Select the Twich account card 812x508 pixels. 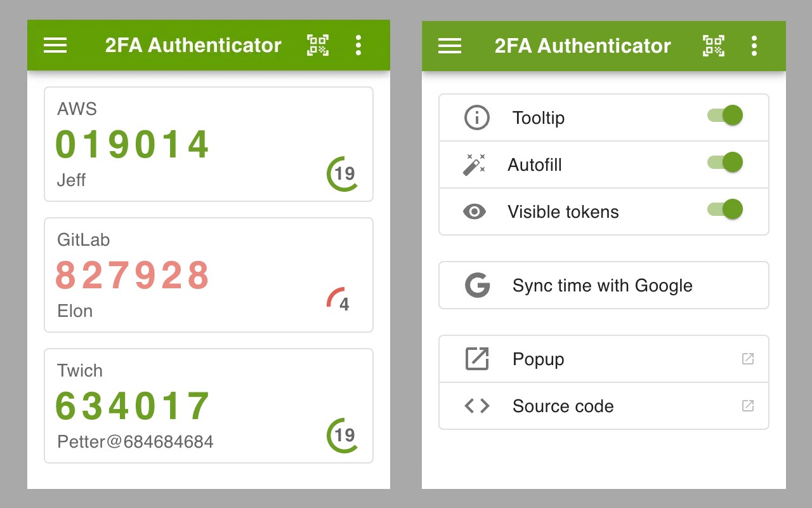pyautogui.click(x=209, y=406)
